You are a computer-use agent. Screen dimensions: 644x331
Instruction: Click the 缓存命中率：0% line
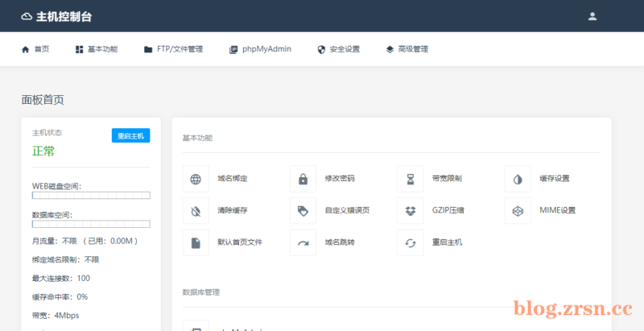[60, 297]
